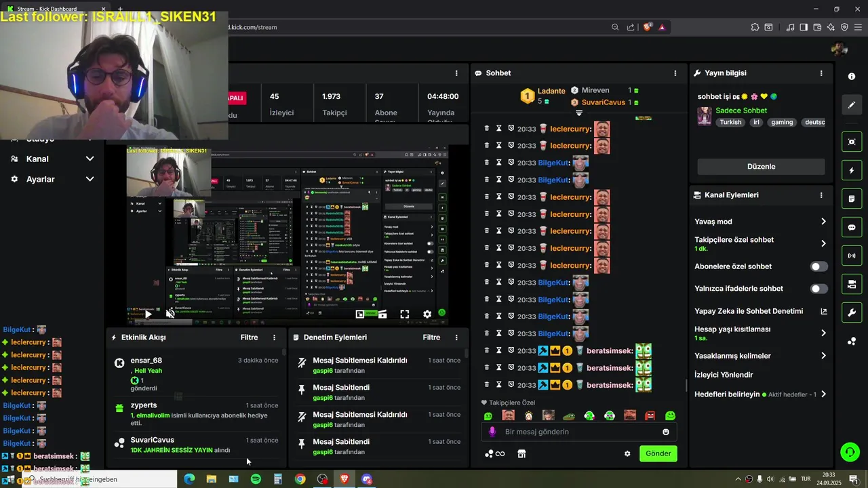Screen dimensions: 868x488
Task: Open Filtre in Denetim Eylemleri panel
Action: click(431, 337)
